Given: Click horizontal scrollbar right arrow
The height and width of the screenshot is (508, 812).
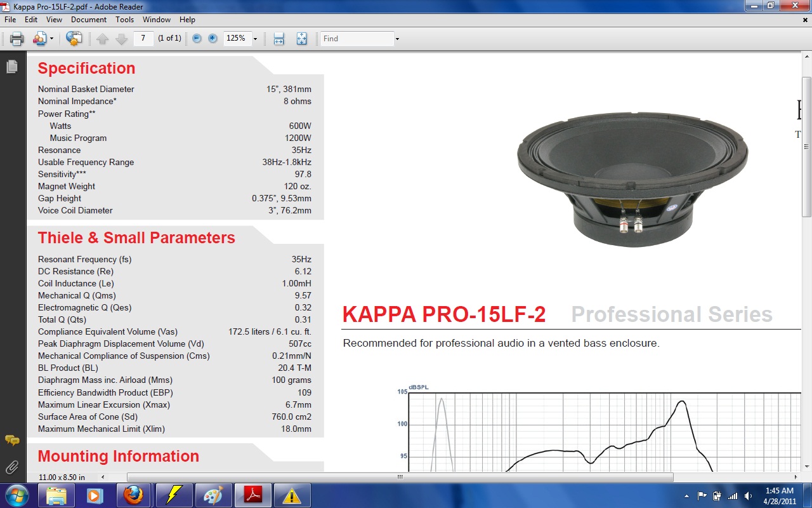Looking at the screenshot, I should (796, 477).
